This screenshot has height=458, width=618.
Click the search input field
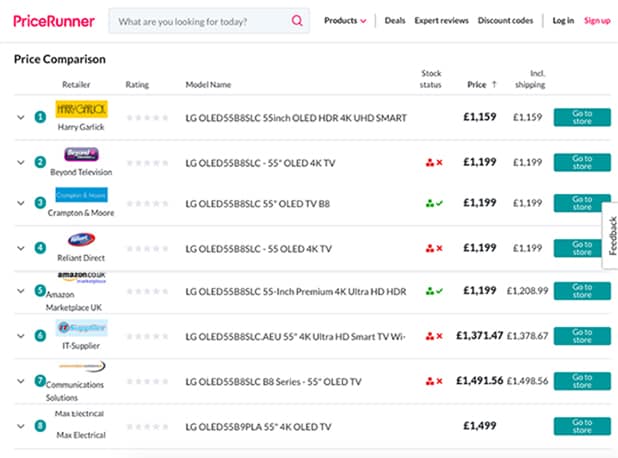[200, 21]
